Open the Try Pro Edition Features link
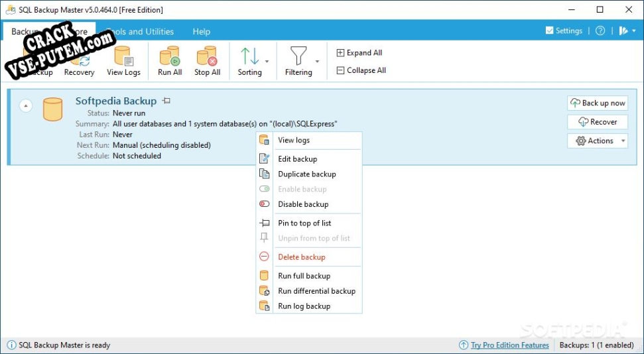Image resolution: width=644 pixels, height=354 pixels. tap(510, 345)
